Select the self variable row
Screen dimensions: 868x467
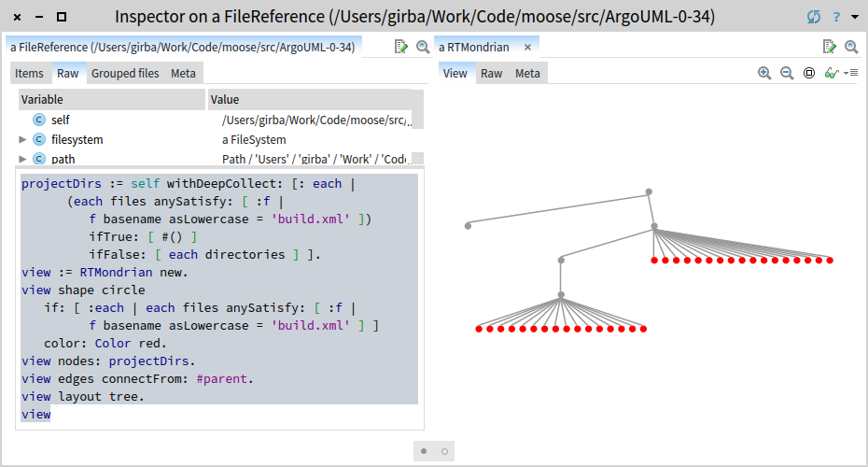point(220,120)
